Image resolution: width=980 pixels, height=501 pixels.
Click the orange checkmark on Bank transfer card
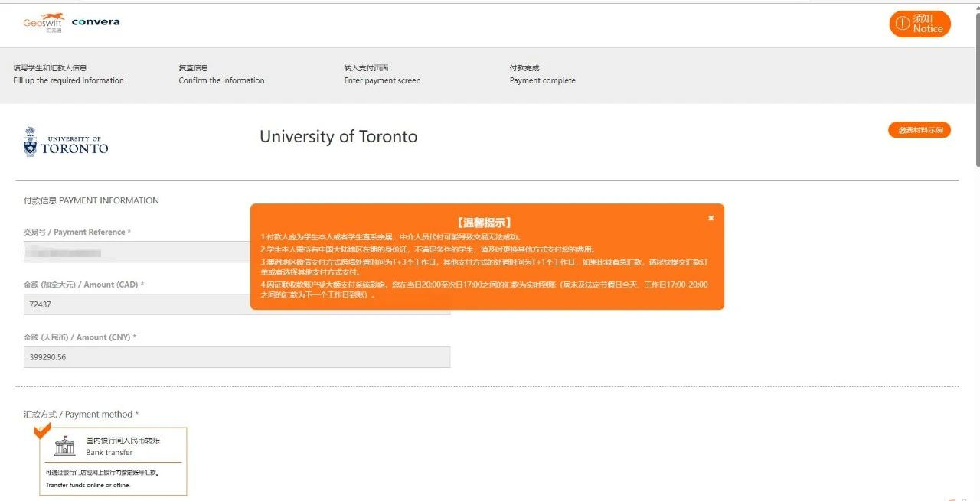[x=43, y=431]
